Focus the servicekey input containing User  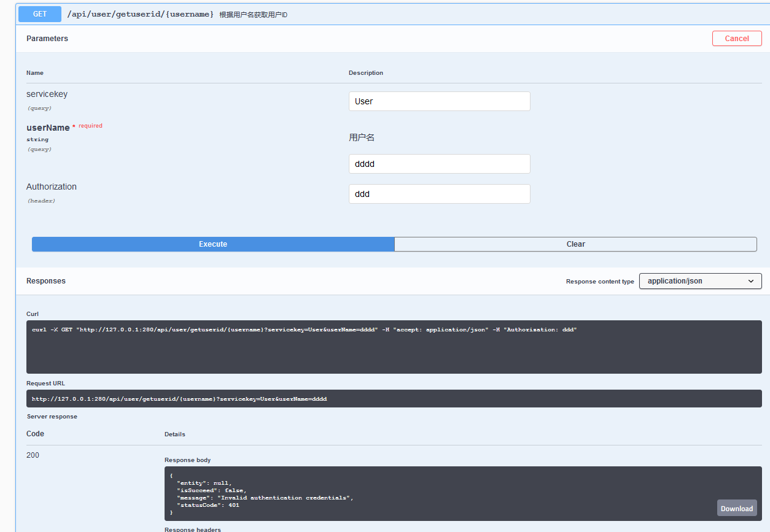pos(440,101)
